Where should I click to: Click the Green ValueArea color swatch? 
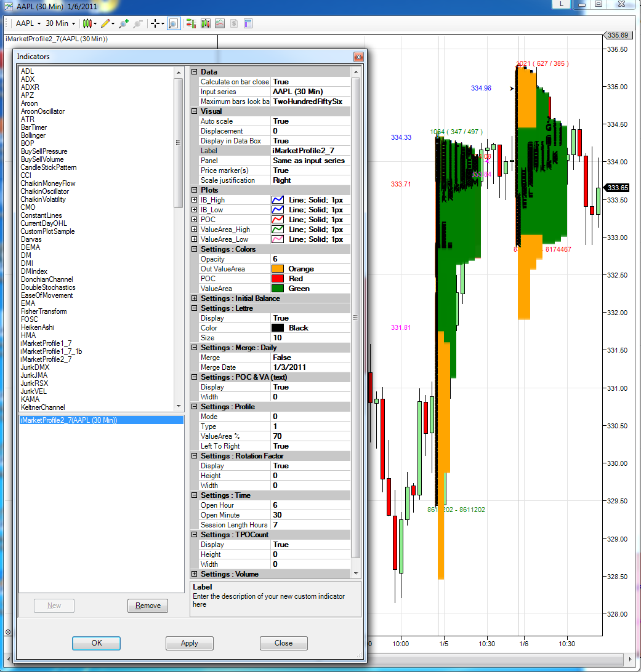[x=278, y=289]
